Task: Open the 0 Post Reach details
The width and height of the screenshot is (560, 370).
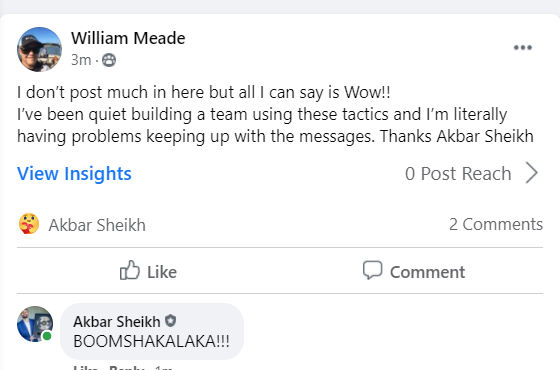Action: (x=458, y=174)
